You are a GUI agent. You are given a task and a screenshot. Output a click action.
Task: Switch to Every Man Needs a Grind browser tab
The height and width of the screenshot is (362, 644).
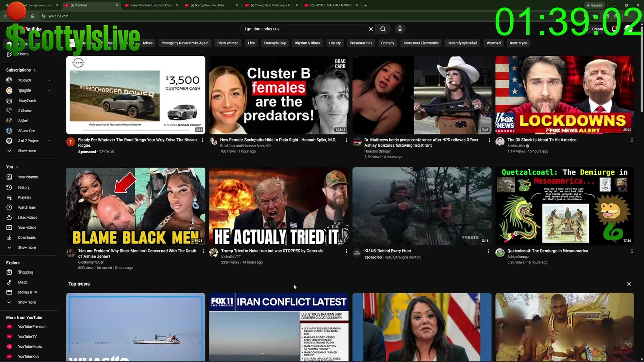[x=151, y=5]
